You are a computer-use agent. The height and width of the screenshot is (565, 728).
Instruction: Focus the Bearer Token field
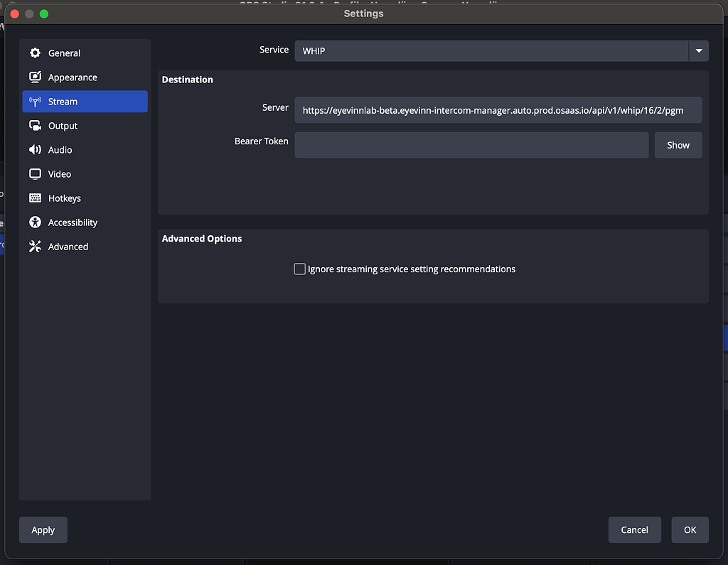471,145
